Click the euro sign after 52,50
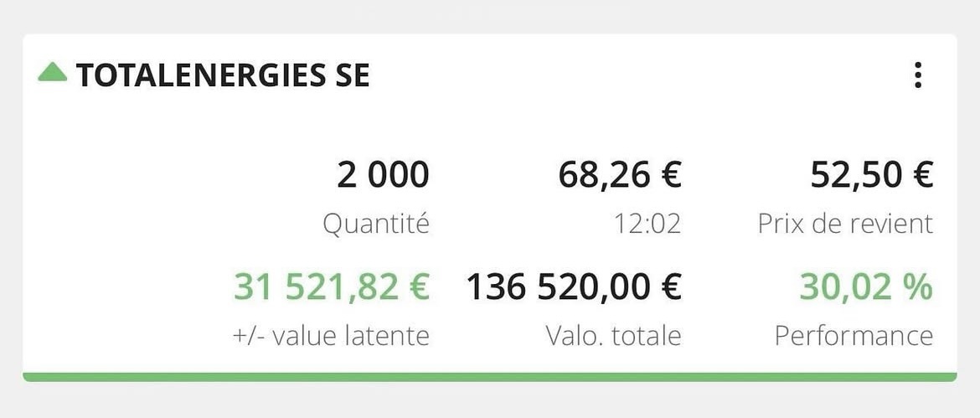 click(921, 176)
